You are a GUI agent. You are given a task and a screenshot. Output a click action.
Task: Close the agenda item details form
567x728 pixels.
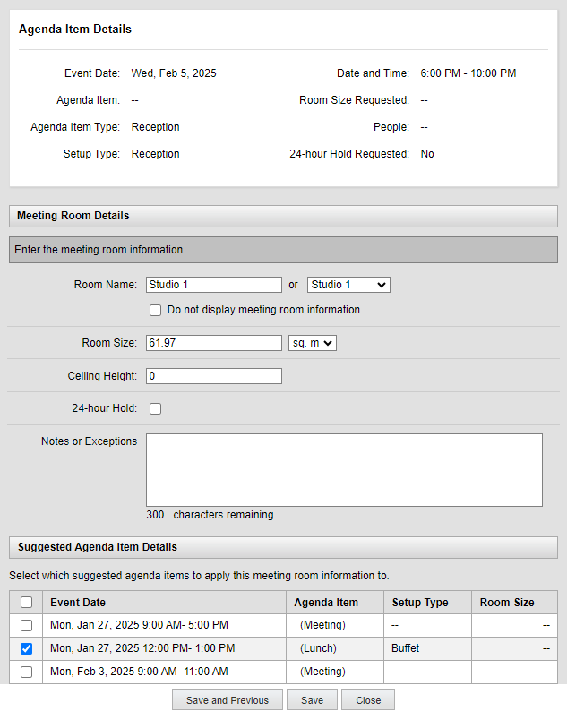click(x=367, y=700)
